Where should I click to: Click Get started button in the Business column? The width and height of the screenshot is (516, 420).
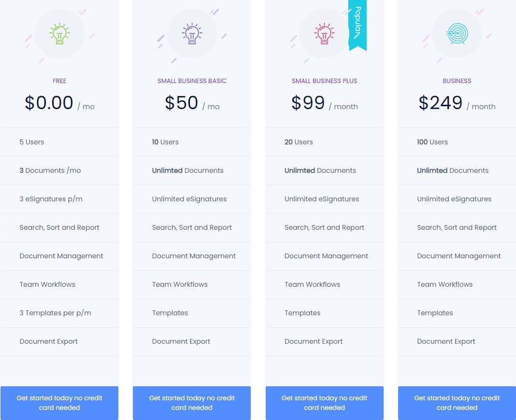[457, 403]
